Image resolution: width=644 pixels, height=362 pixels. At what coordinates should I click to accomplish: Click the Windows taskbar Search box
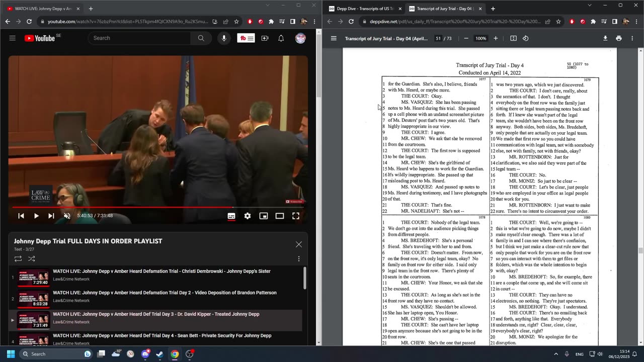pos(55,354)
